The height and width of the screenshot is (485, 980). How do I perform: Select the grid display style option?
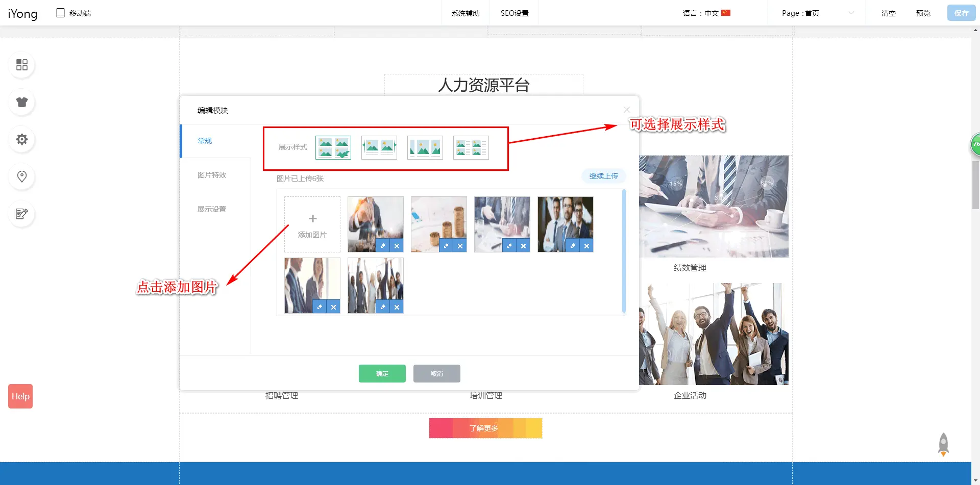(x=333, y=147)
